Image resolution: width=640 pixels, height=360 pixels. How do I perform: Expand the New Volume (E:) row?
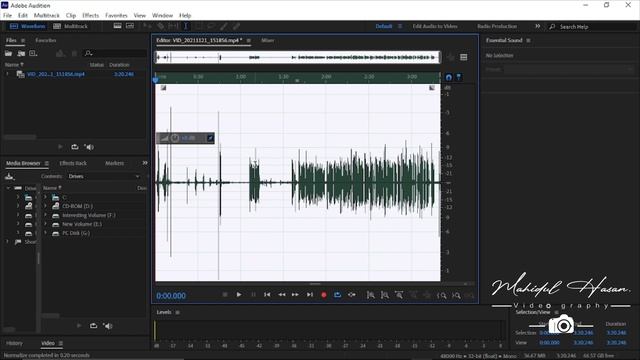pyautogui.click(x=45, y=224)
